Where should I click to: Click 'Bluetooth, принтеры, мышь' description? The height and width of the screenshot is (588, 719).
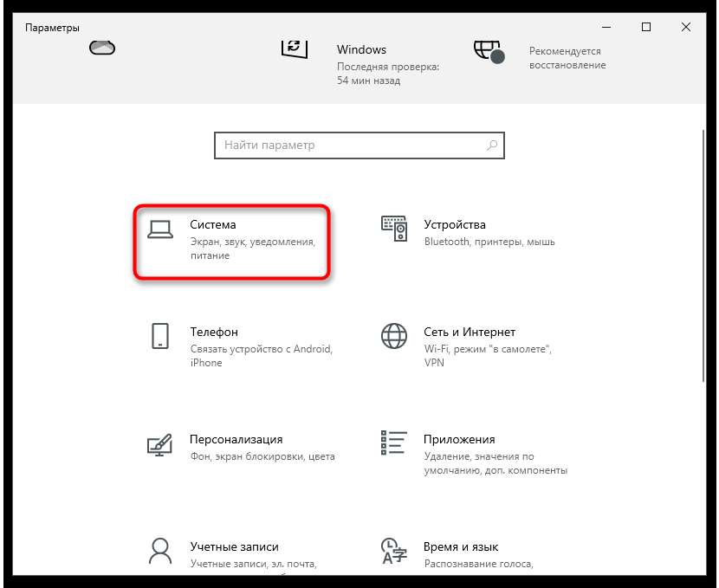(489, 242)
